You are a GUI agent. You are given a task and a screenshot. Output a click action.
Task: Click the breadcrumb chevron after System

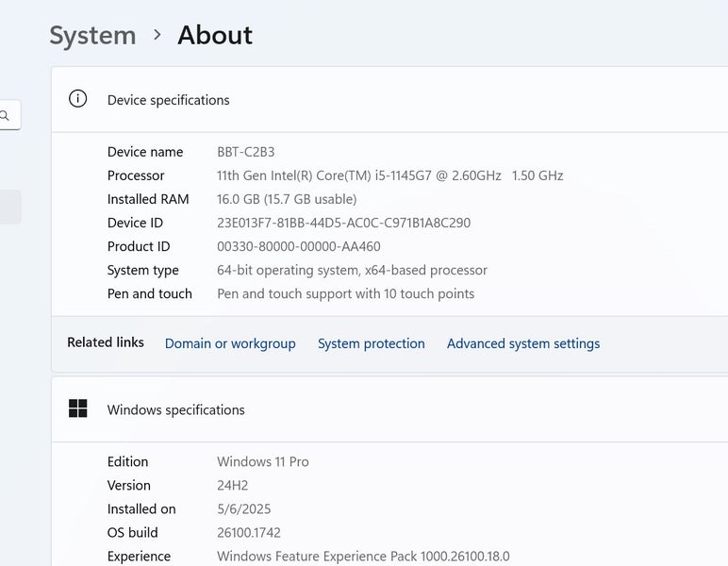[x=157, y=35]
